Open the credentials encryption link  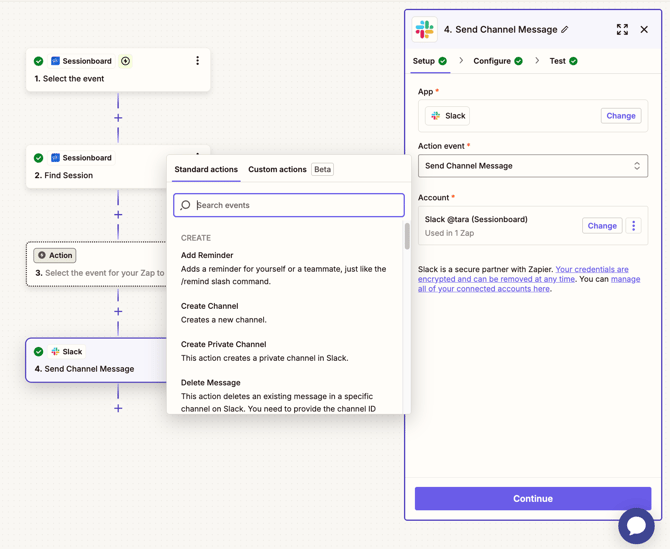523,274
